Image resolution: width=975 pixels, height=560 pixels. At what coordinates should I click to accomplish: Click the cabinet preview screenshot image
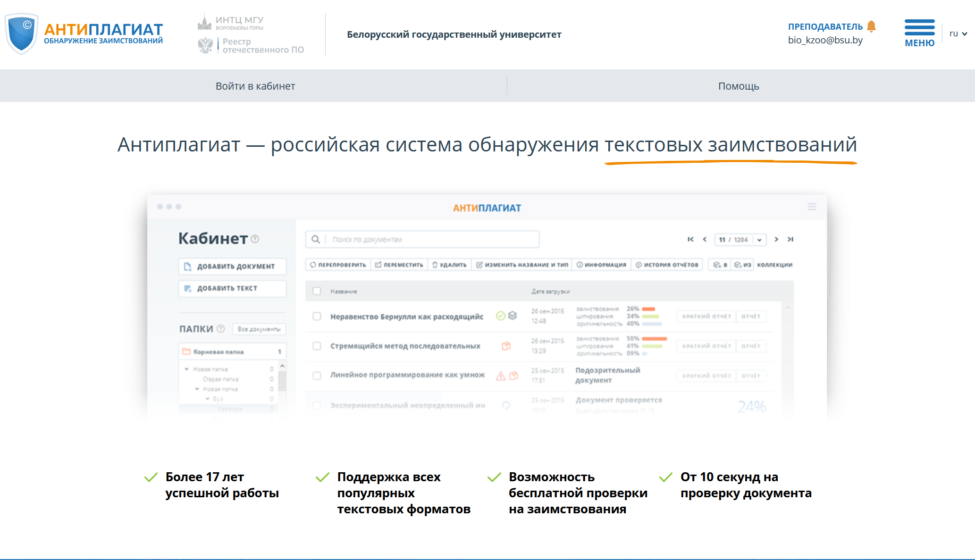point(487,306)
